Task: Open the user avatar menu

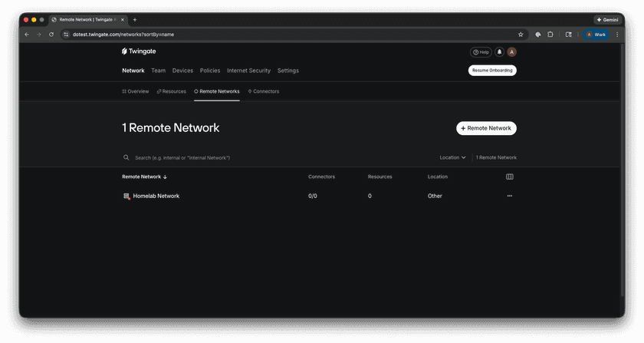Action: (512, 52)
